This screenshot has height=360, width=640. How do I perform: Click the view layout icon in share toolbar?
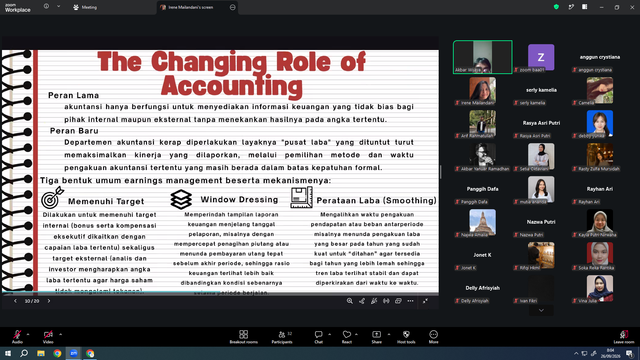point(398,301)
